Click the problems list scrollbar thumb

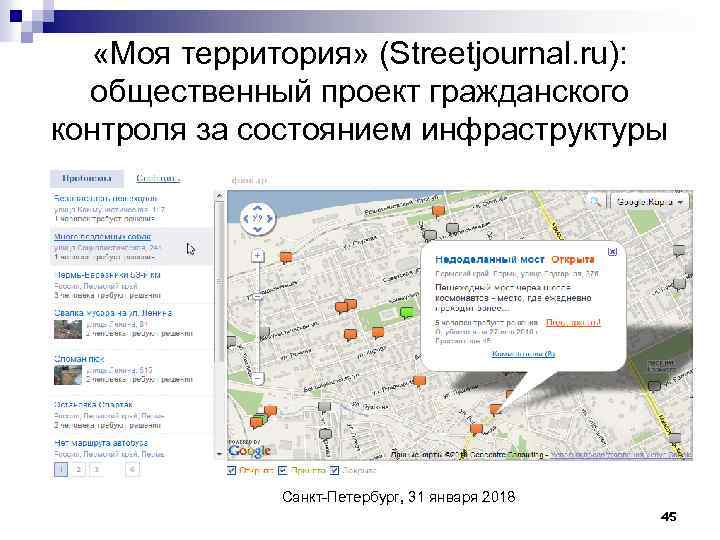220,280
